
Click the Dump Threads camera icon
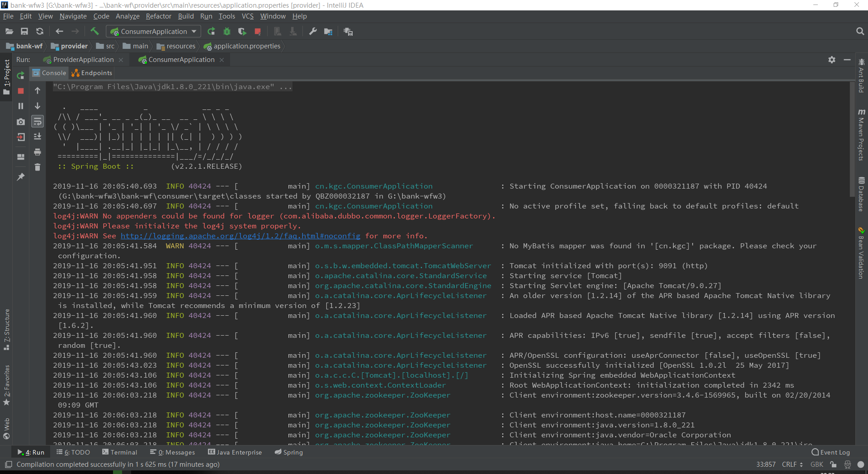pyautogui.click(x=20, y=122)
